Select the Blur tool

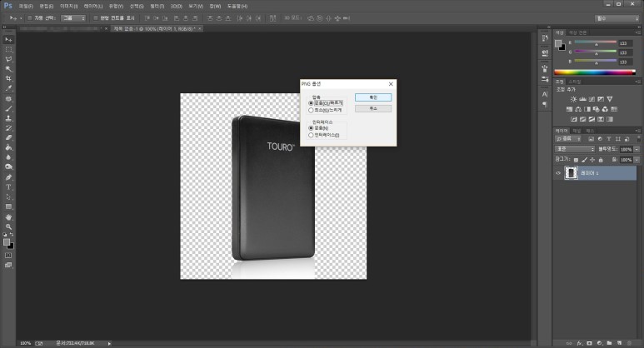coord(8,157)
